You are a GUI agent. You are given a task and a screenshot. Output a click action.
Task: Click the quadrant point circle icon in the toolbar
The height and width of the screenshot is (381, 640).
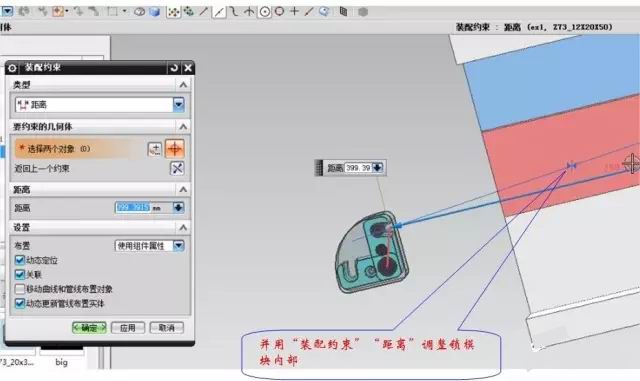pyautogui.click(x=280, y=11)
